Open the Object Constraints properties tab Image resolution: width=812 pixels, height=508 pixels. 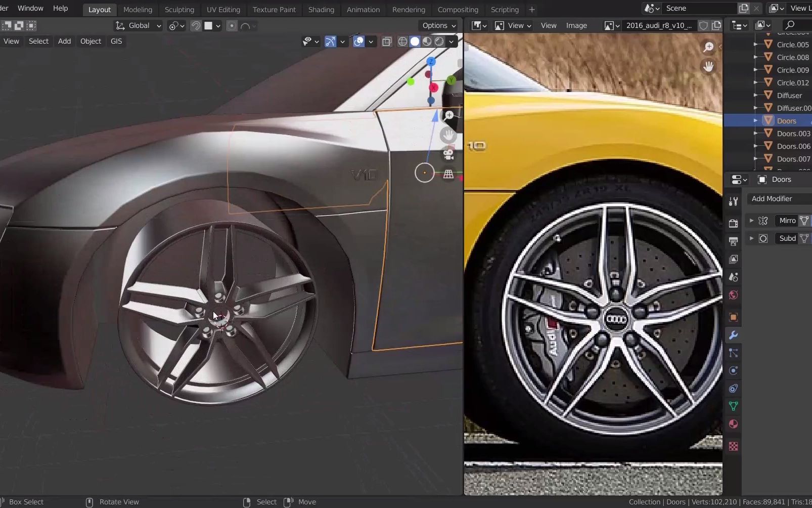[733, 388]
